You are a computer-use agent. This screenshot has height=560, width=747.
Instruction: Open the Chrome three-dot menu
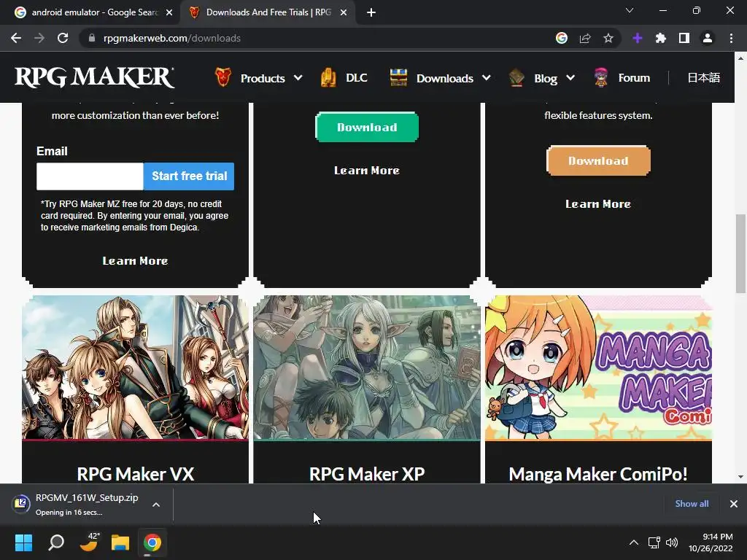(x=731, y=38)
